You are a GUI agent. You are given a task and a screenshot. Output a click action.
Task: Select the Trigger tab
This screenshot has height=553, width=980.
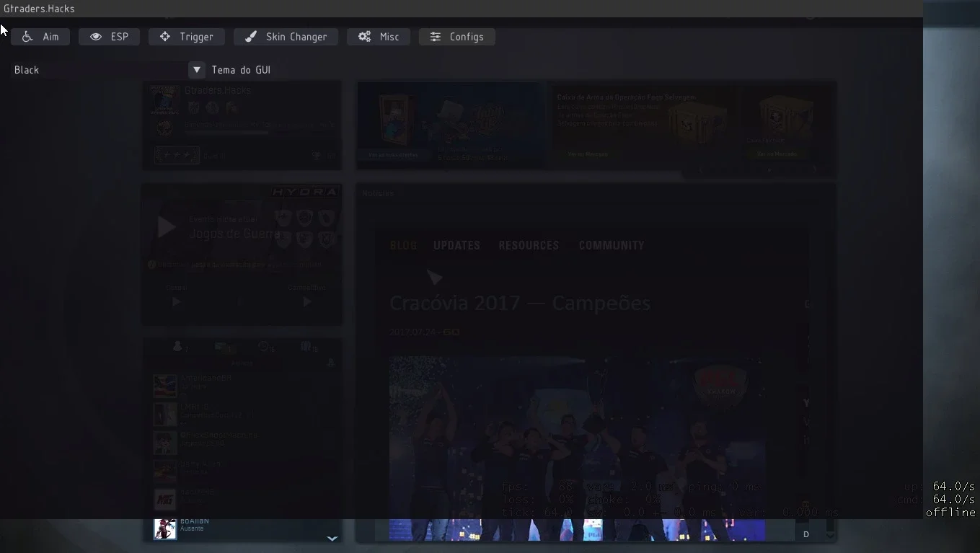(x=186, y=37)
